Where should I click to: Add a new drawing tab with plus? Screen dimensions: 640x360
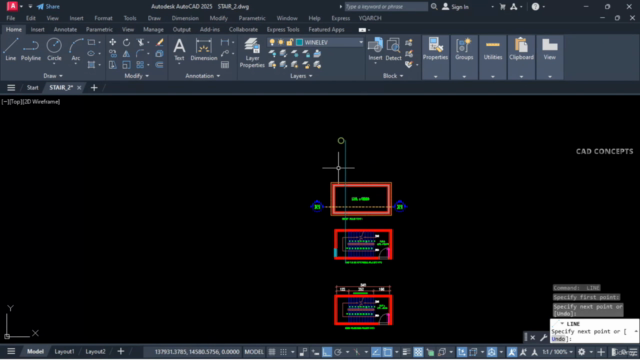(x=94, y=88)
